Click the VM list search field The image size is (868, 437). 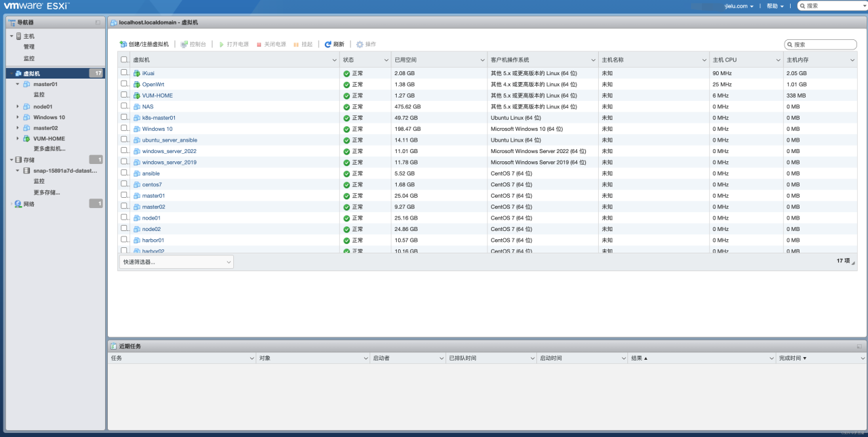pyautogui.click(x=824, y=45)
